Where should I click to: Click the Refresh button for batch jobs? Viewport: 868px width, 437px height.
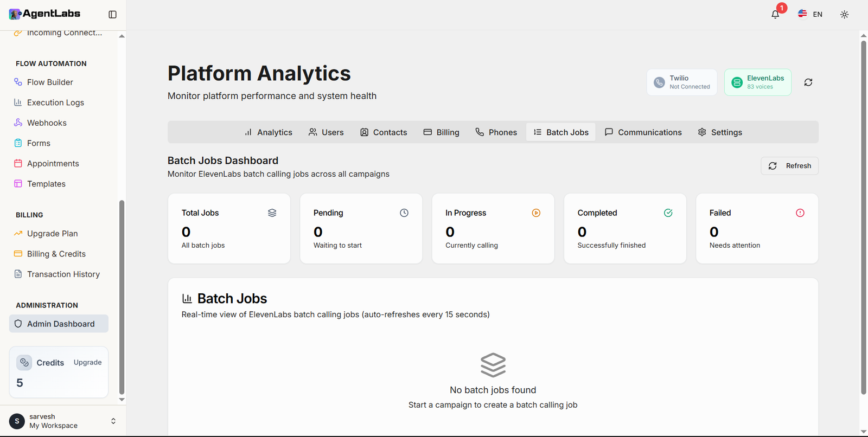click(x=789, y=166)
